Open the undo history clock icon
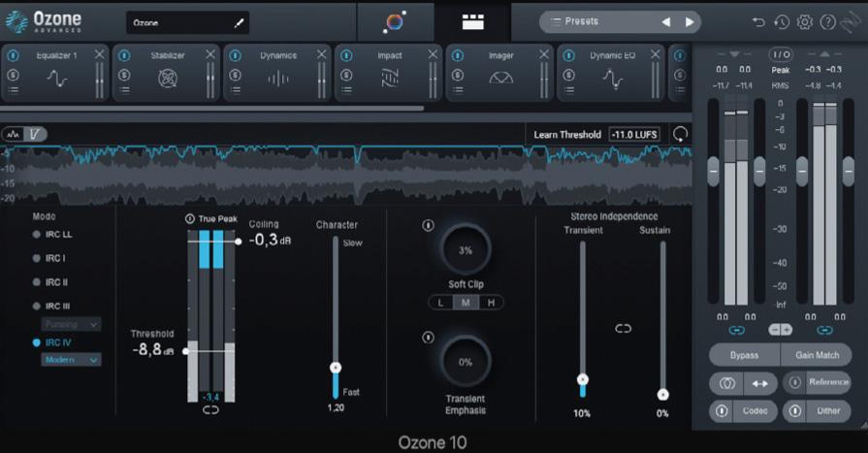This screenshot has width=868, height=453. 782,21
